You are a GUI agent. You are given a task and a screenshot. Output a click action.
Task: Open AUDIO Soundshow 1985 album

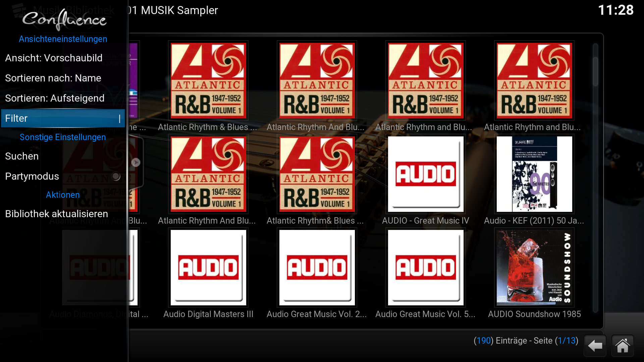coord(534,267)
